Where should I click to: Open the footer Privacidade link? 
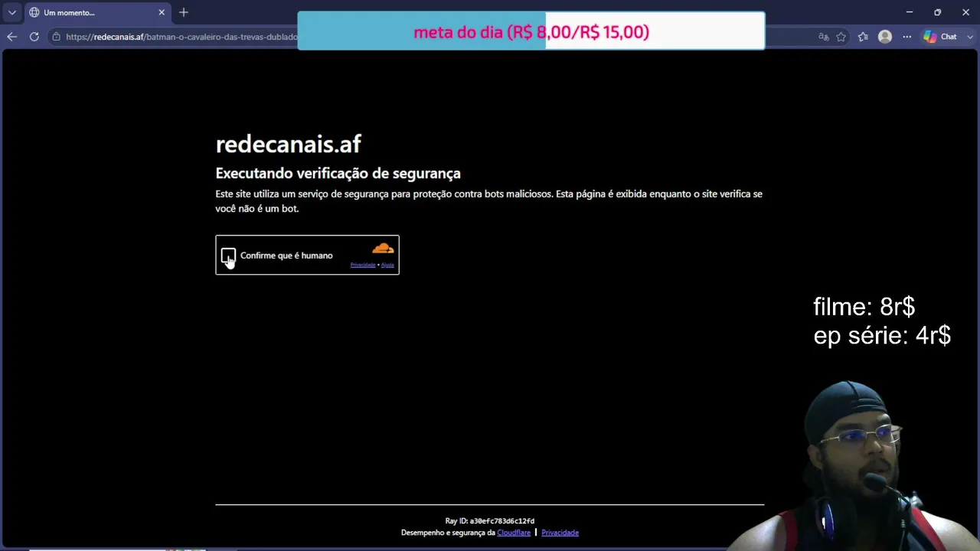[560, 533]
